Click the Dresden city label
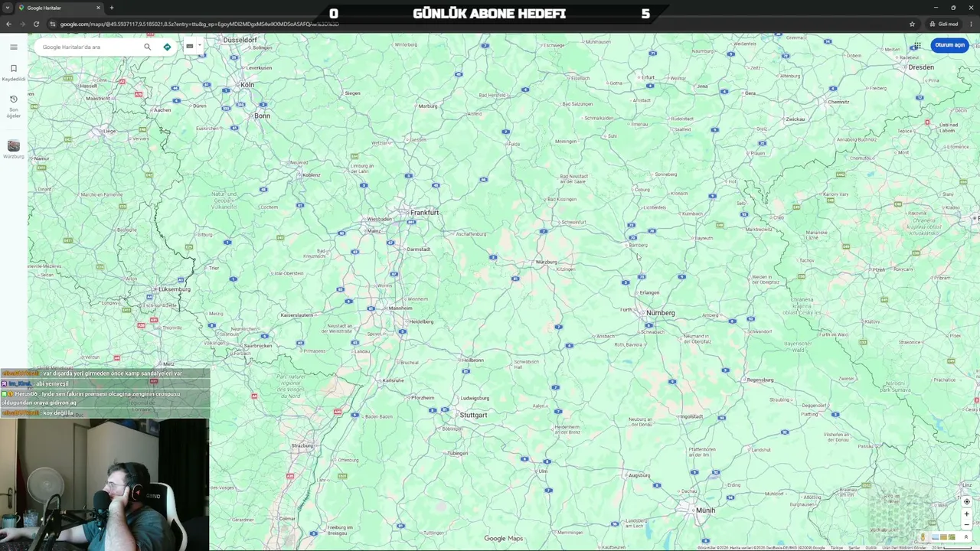This screenshot has width=980, height=551. [921, 67]
